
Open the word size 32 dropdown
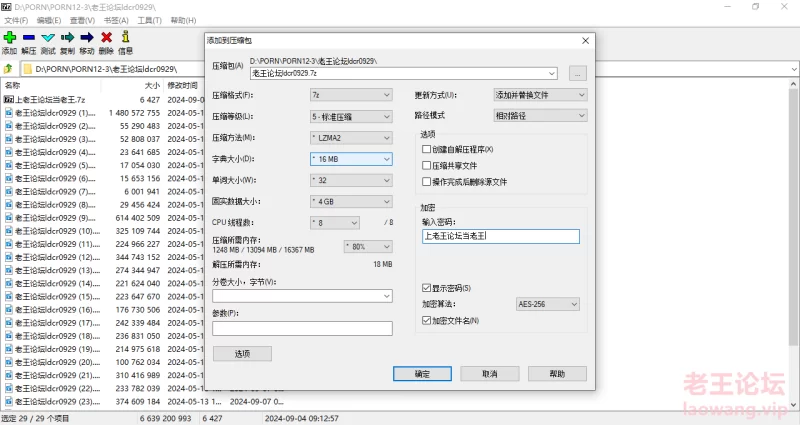pyautogui.click(x=351, y=180)
